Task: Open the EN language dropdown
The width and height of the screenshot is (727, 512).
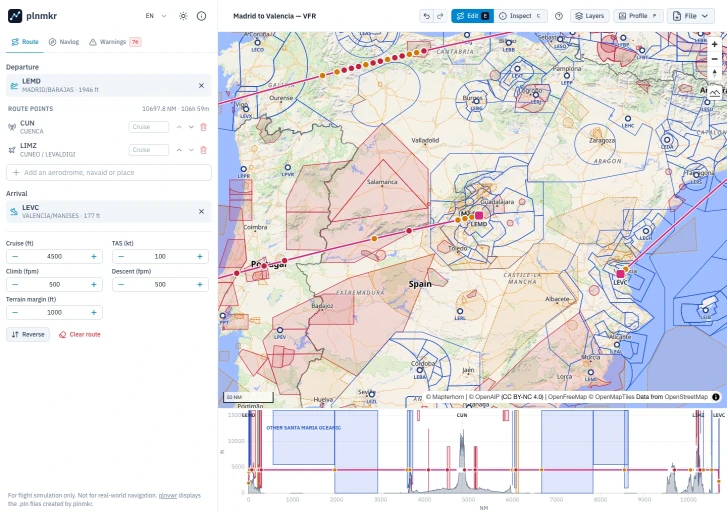Action: [x=155, y=16]
